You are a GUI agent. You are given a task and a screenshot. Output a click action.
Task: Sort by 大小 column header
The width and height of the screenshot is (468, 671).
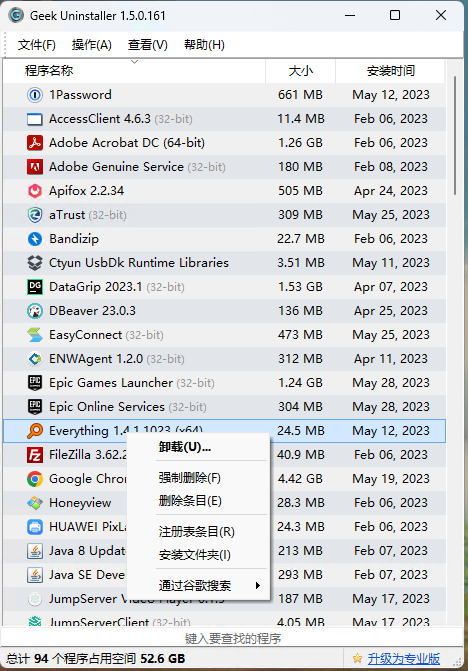click(301, 71)
